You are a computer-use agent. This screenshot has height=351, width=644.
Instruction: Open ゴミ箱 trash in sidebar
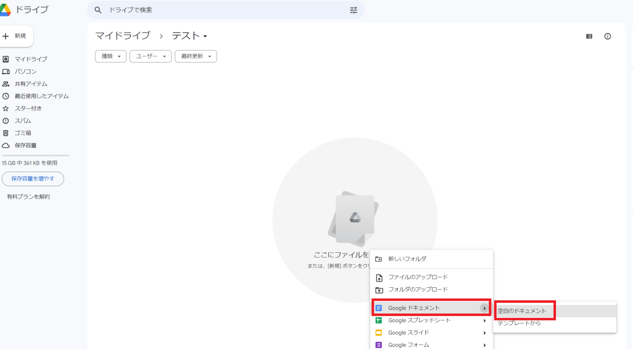click(23, 133)
